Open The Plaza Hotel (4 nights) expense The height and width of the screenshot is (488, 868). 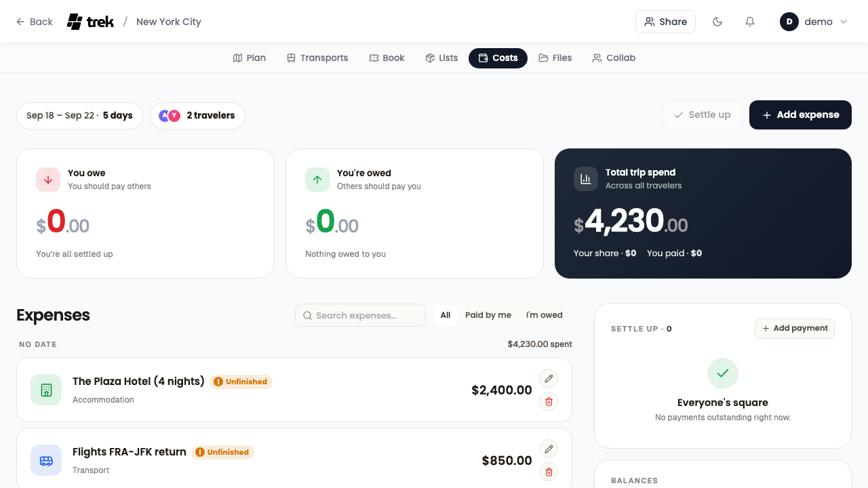pyautogui.click(x=138, y=382)
